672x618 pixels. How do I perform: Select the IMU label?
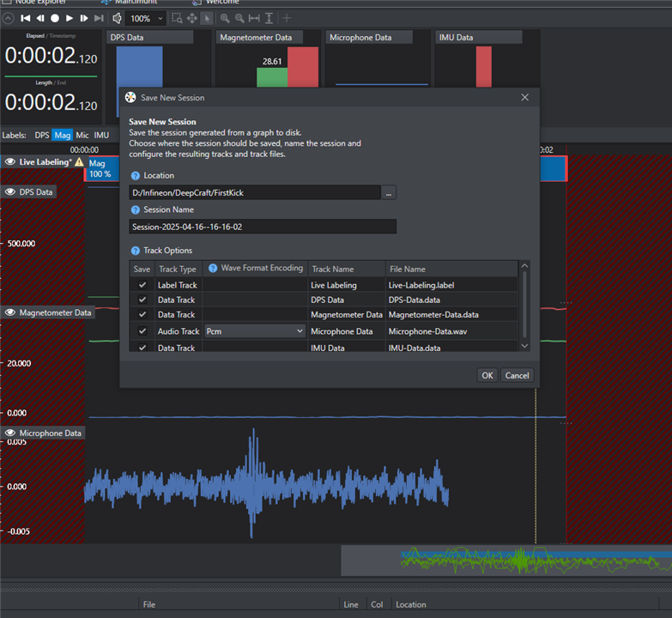coord(101,135)
